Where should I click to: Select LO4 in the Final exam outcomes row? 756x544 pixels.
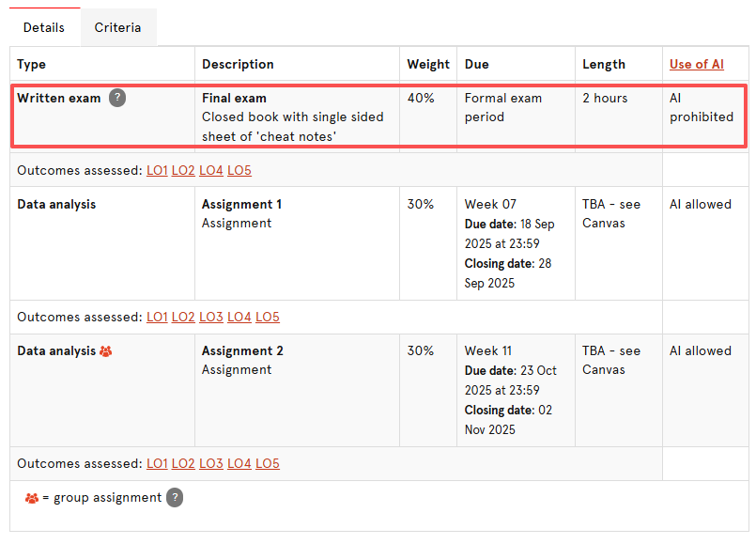tap(211, 170)
